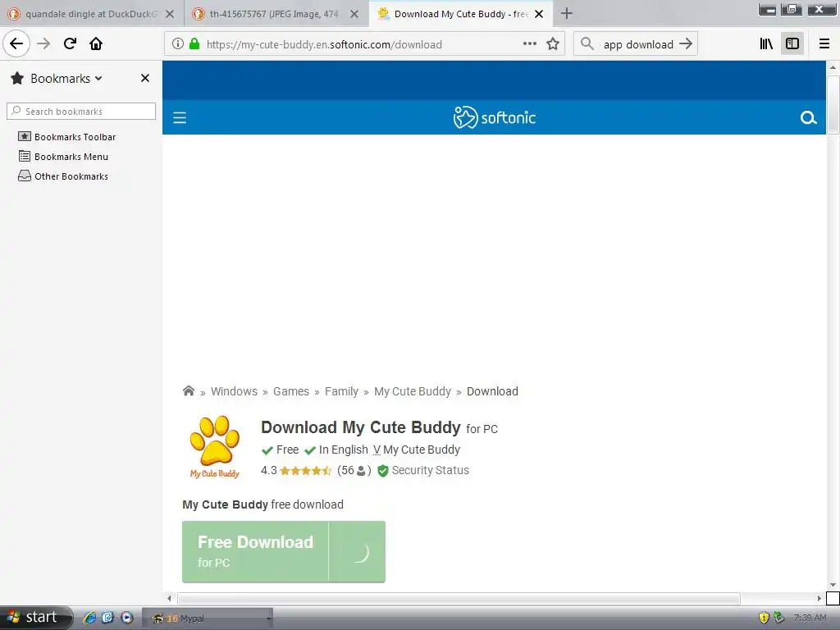Close the Download My Cute Buddy tab
This screenshot has width=840, height=630.
point(539,14)
